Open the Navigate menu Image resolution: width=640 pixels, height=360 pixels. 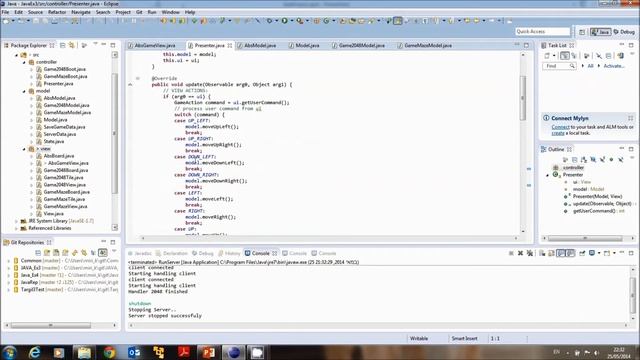[81, 12]
